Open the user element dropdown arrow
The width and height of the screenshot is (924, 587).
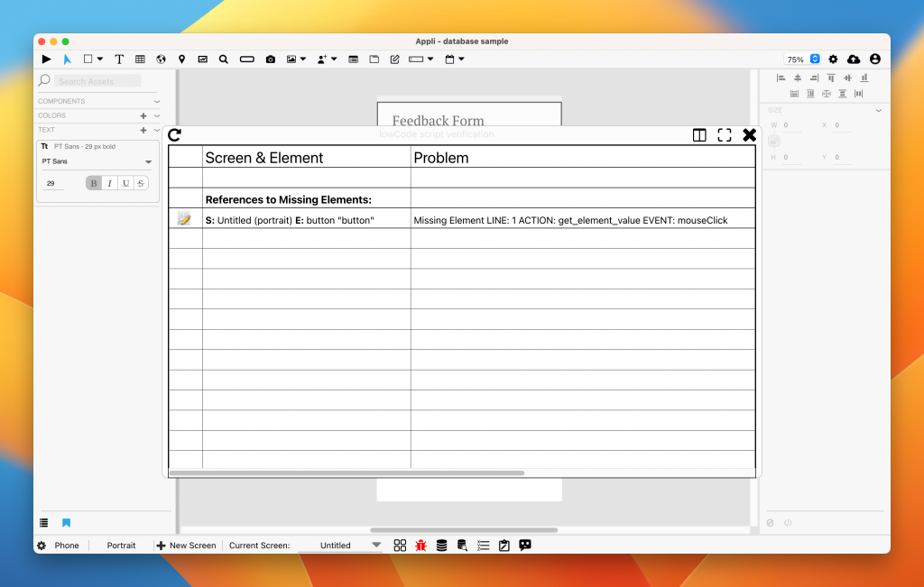(x=334, y=59)
